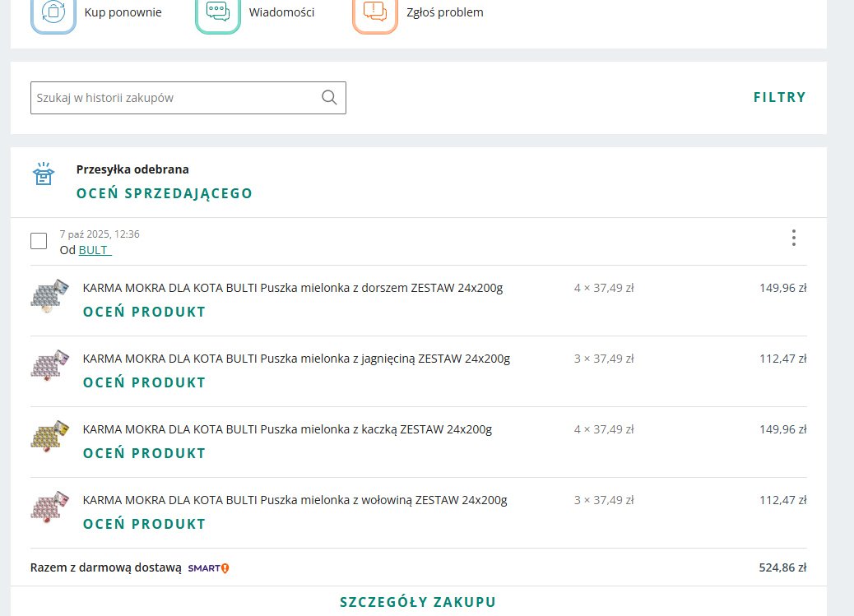854x616 pixels.
Task: Click the received parcel box icon
Action: 44,174
